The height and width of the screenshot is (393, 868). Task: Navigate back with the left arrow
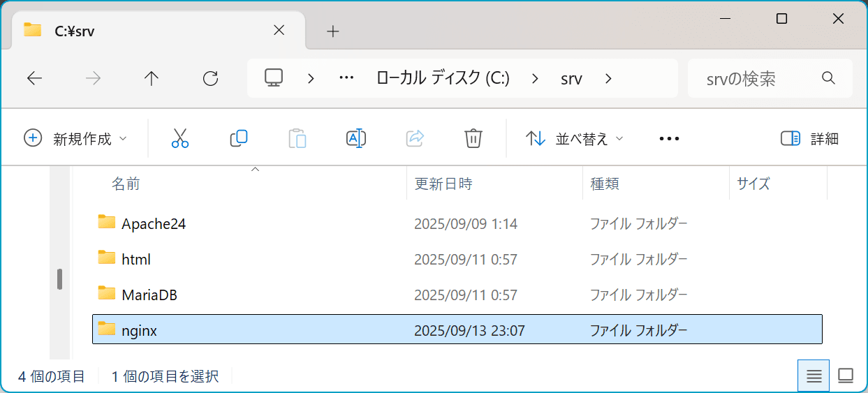coord(34,78)
